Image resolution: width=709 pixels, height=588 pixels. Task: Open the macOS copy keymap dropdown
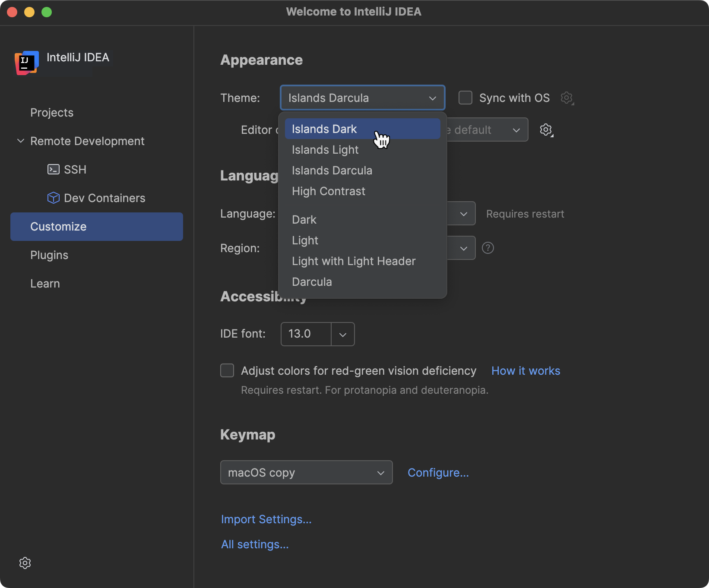(x=307, y=472)
